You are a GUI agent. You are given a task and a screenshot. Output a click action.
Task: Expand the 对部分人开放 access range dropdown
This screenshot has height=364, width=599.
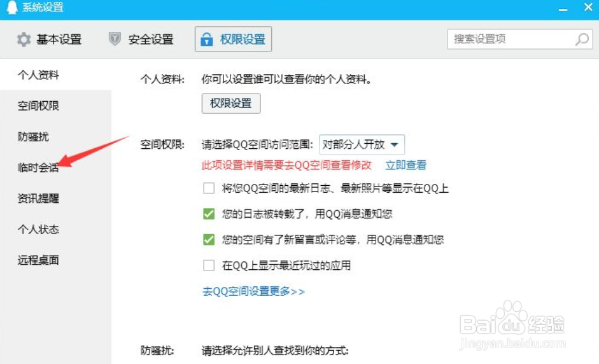click(362, 144)
